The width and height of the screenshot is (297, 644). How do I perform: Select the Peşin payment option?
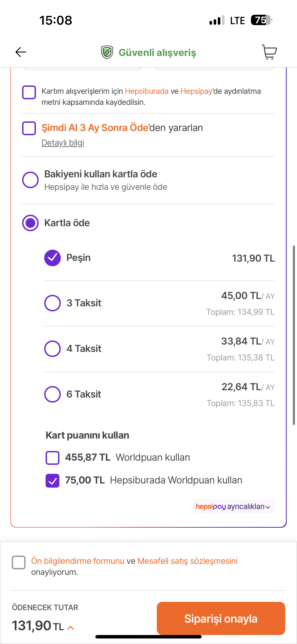[x=52, y=258]
